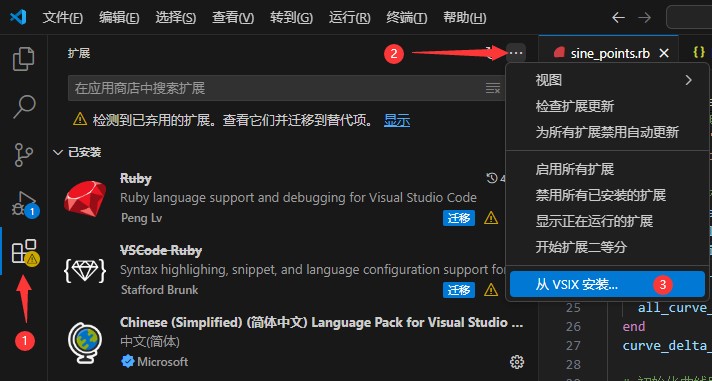Click the 中文(简体) description text
Viewport: 712px width, 381px height.
pyautogui.click(x=150, y=341)
